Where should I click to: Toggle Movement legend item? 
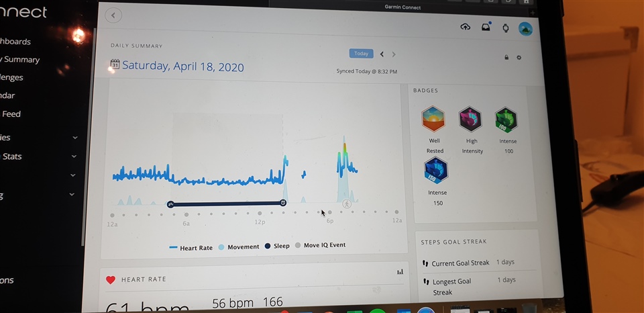coord(239,247)
